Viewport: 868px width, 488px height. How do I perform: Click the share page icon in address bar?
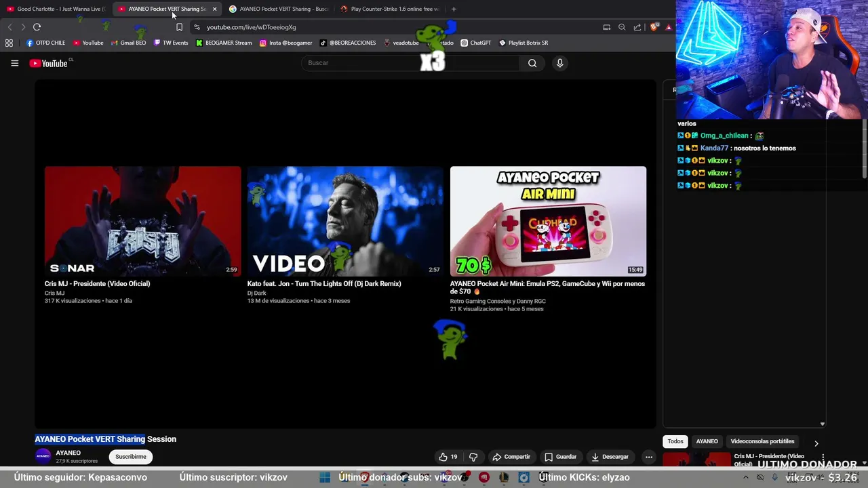point(637,27)
